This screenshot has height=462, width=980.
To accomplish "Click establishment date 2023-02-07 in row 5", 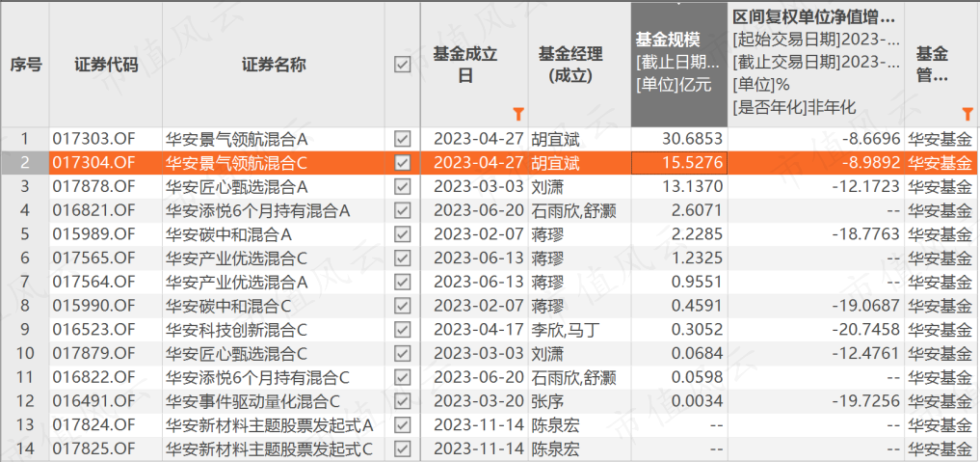I will [x=478, y=234].
